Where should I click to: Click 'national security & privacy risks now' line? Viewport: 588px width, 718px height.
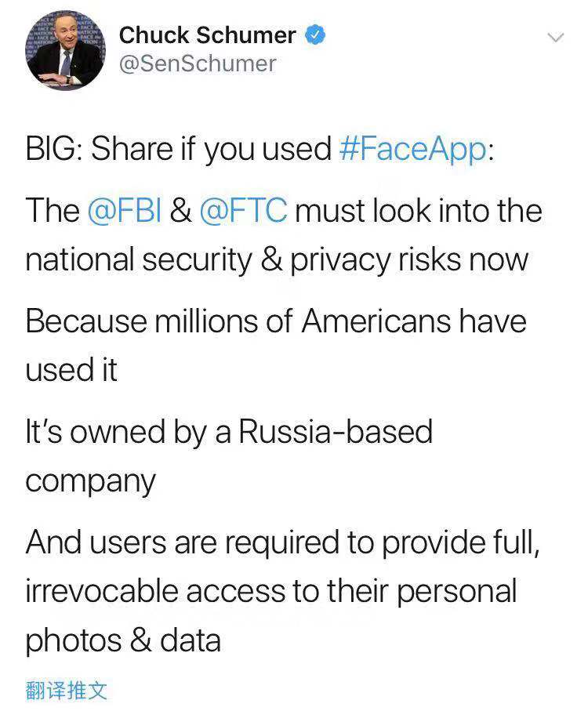(277, 259)
